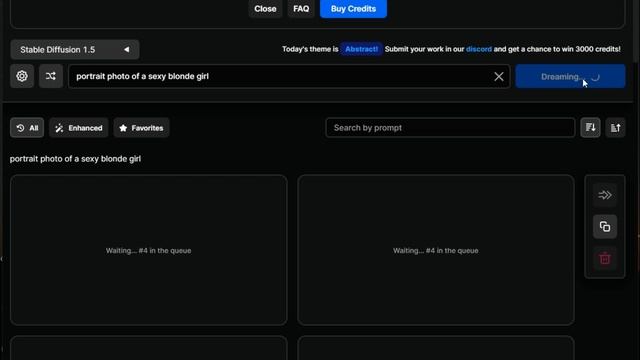
Task: Click the double-arrow reuse prompt icon
Action: pos(605,195)
